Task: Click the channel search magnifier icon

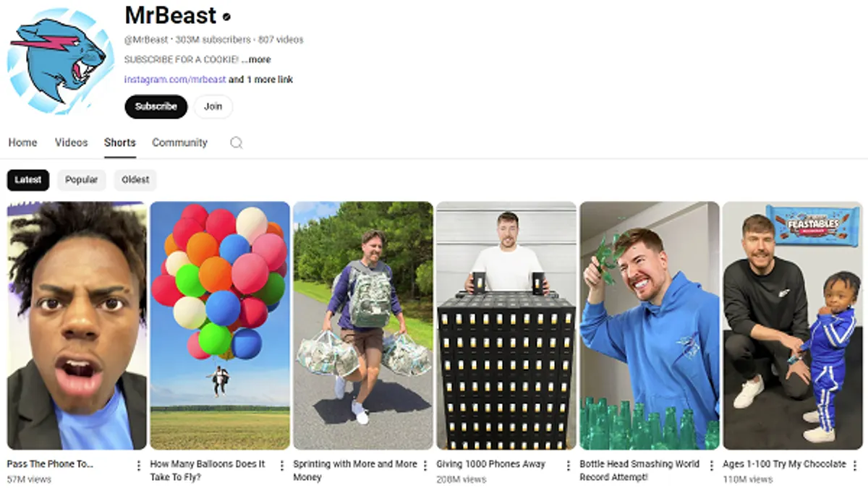Action: pos(236,142)
